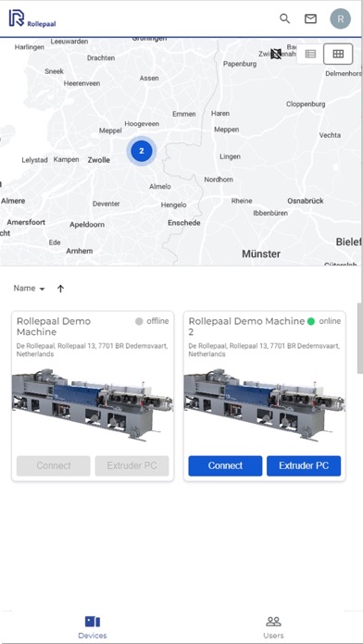Open the user avatar R menu

click(341, 19)
